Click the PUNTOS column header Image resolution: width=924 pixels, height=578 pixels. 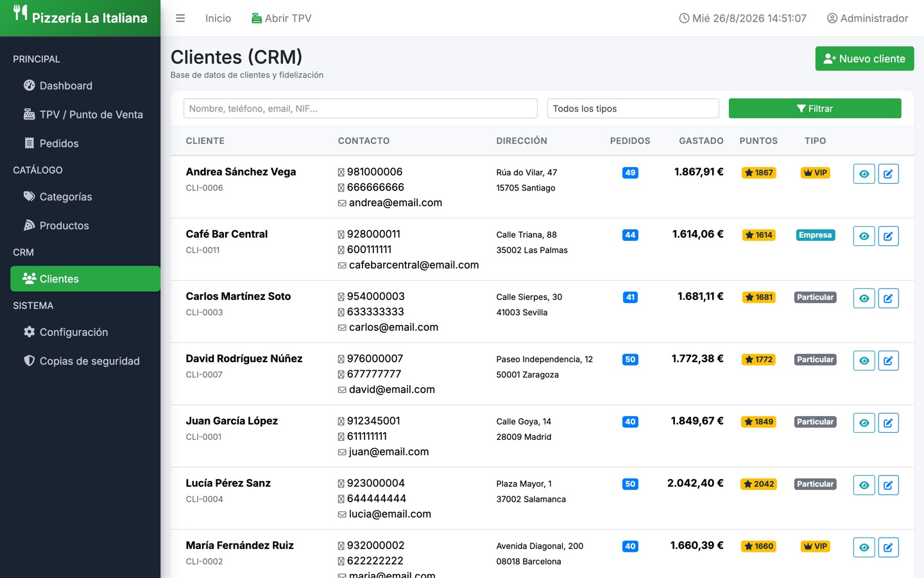(x=758, y=141)
